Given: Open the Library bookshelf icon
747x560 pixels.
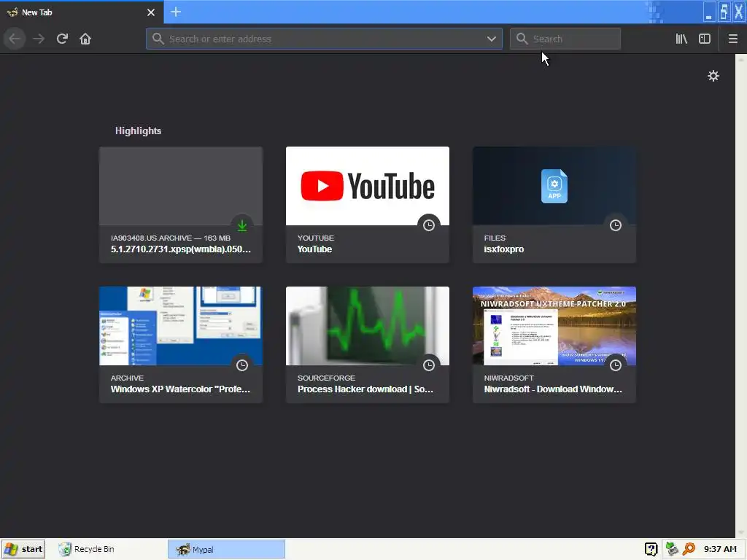Looking at the screenshot, I should (681, 39).
